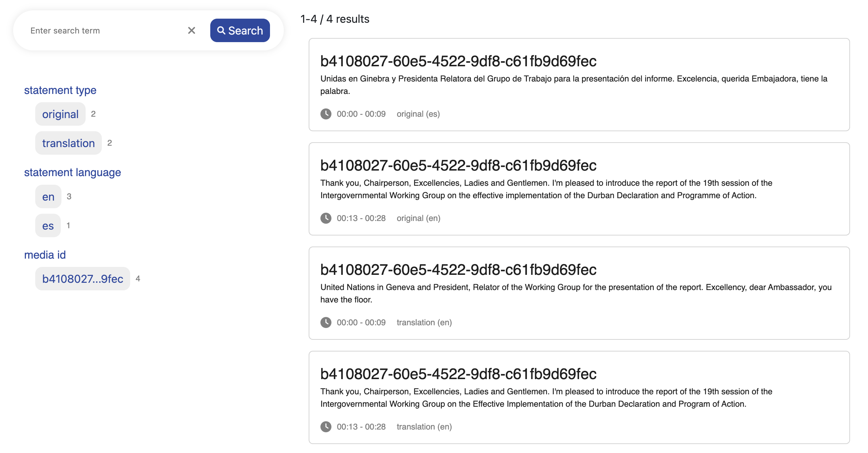Click the clock icon on the 00:00 translation result
This screenshot has width=868, height=453.
(x=326, y=322)
